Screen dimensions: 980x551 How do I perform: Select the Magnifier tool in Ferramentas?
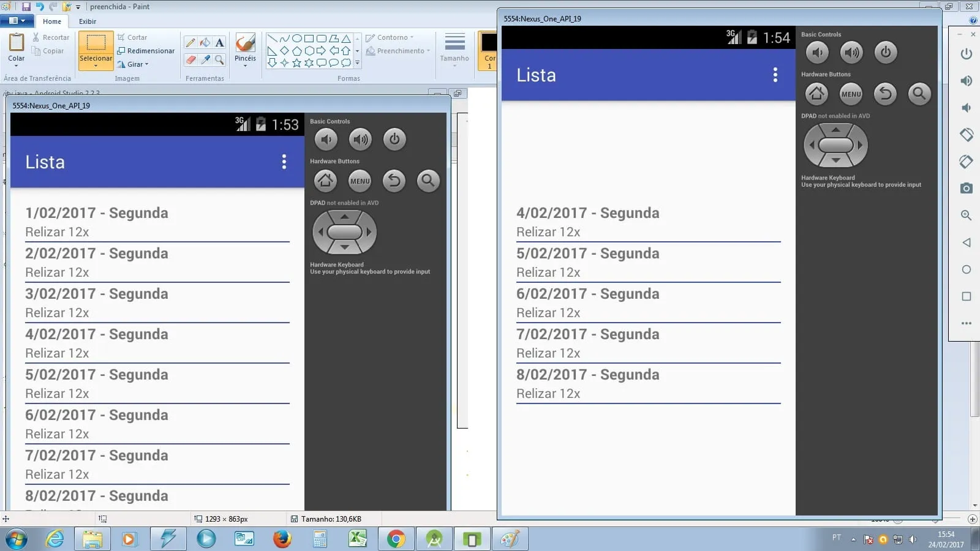tap(219, 59)
